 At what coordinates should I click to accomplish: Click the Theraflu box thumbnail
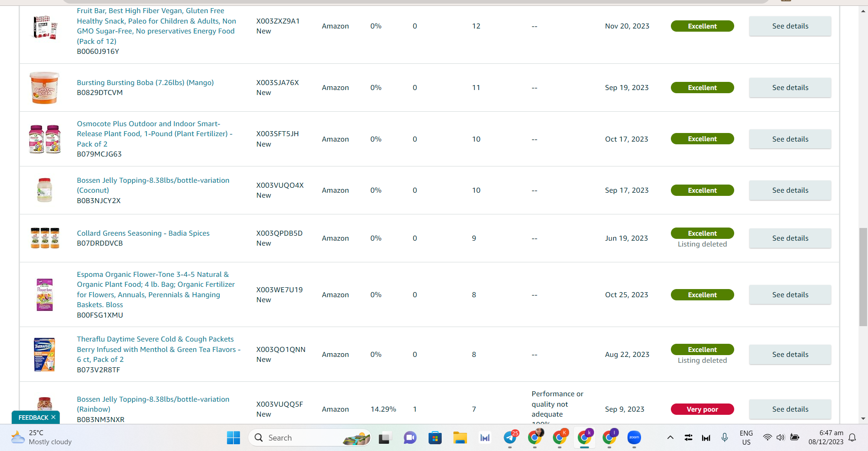(x=44, y=355)
